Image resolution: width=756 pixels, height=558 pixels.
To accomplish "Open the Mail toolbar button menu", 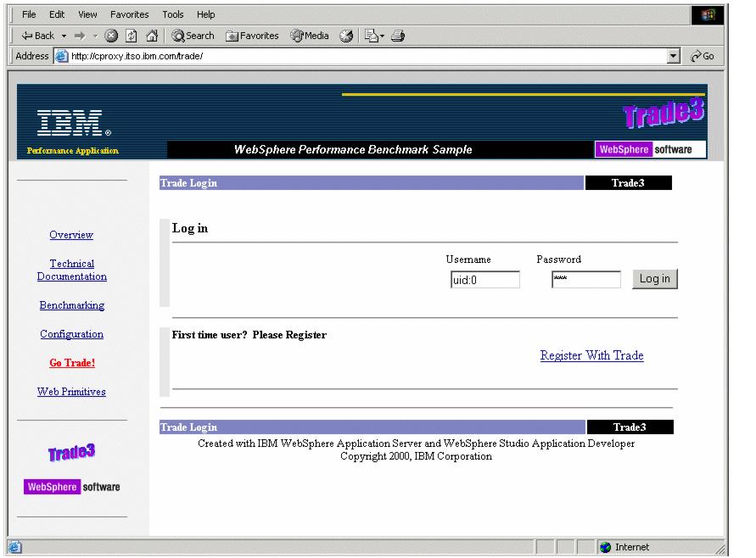I will tap(374, 36).
